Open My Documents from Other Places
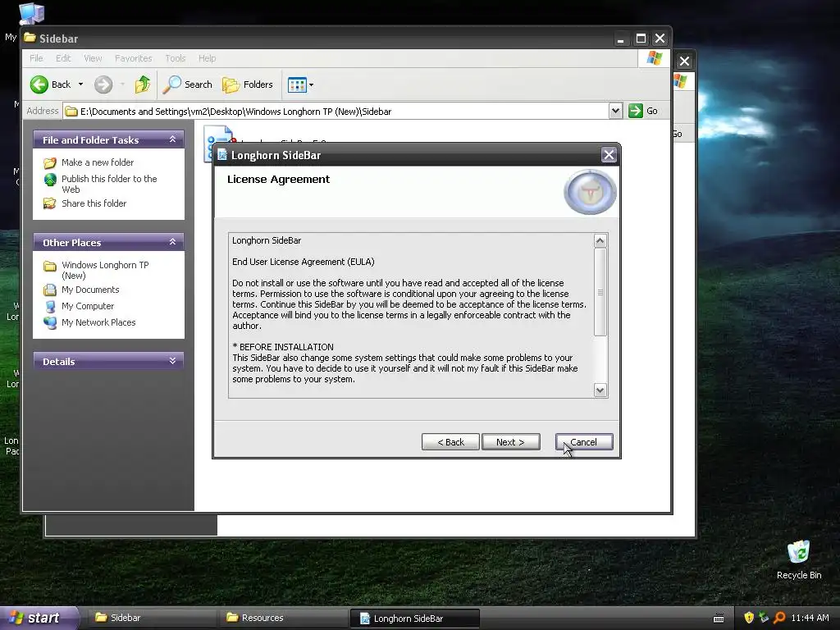 click(x=90, y=290)
